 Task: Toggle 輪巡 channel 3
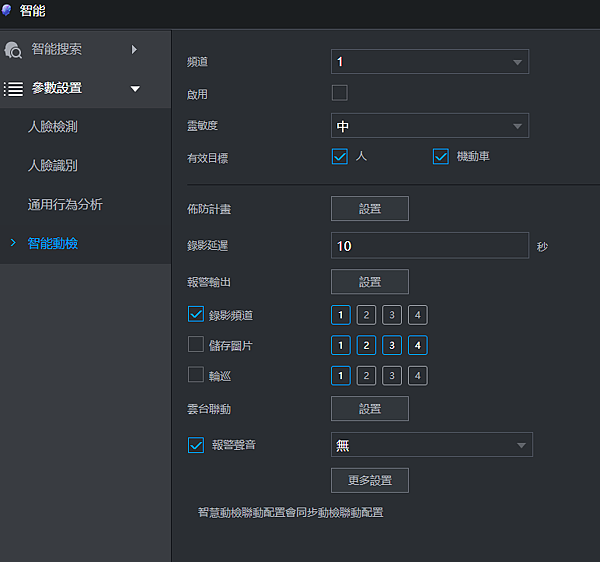click(392, 376)
